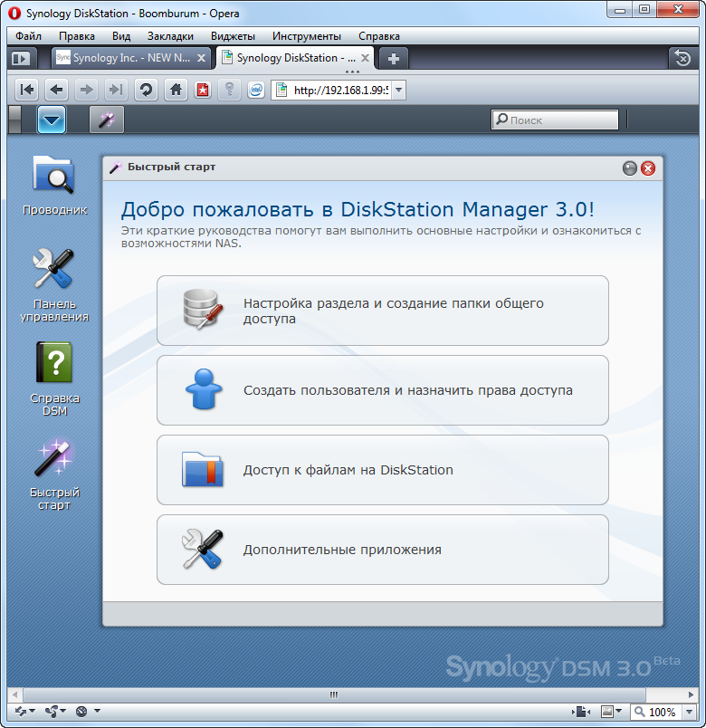
Task: Click the blue user figure icon
Action: point(204,389)
